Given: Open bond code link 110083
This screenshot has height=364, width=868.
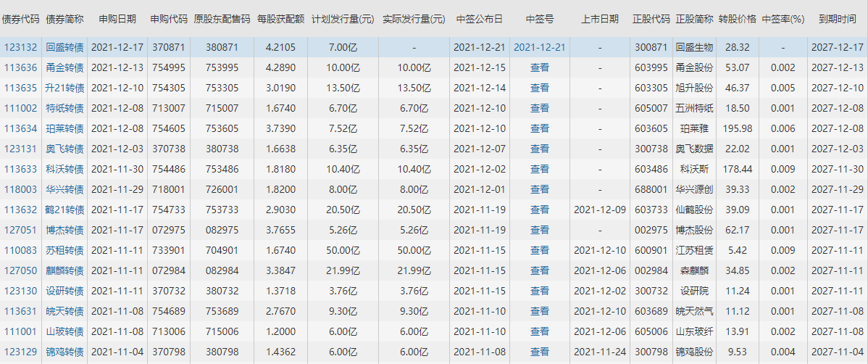Looking at the screenshot, I should tap(20, 250).
